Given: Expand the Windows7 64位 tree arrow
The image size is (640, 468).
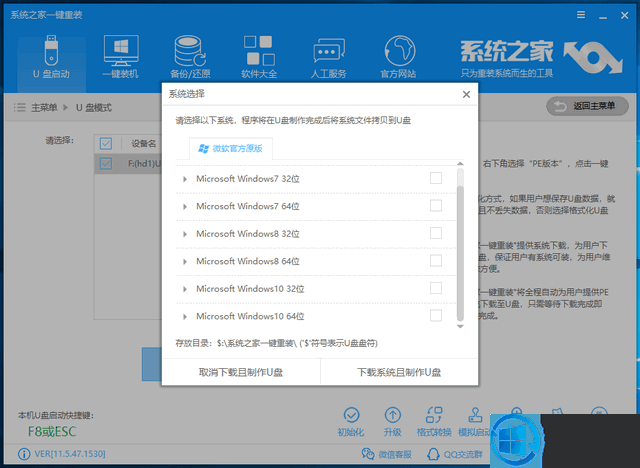Looking at the screenshot, I should 185,206.
